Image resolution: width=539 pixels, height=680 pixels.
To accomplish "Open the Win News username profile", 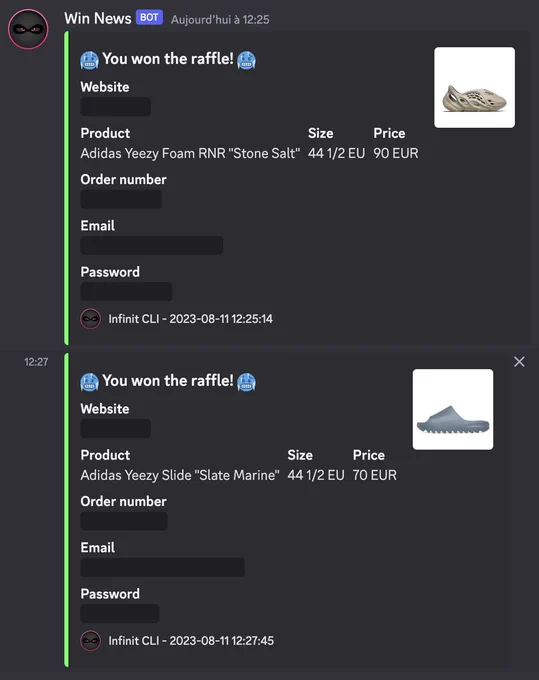I will pos(98,19).
